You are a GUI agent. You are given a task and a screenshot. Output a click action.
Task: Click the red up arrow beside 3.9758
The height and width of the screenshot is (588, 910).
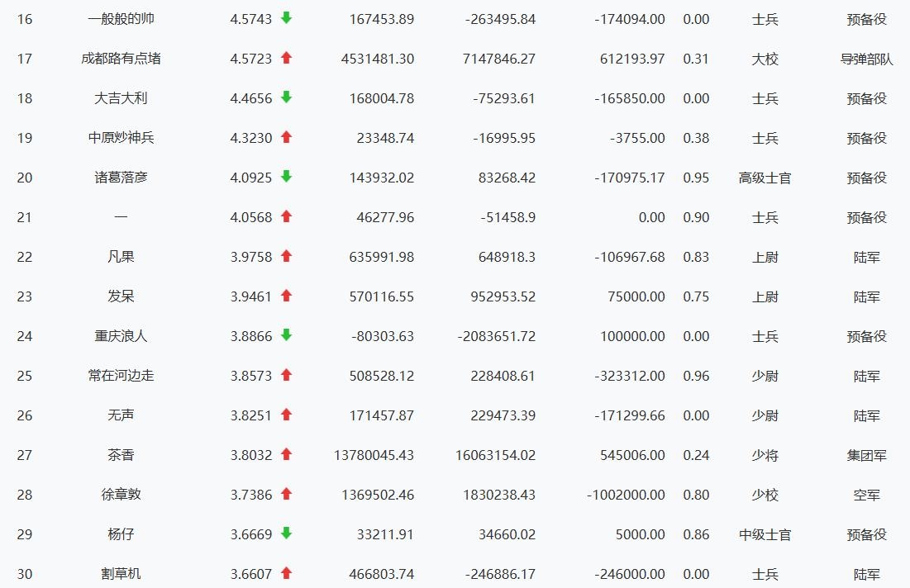pyautogui.click(x=286, y=256)
